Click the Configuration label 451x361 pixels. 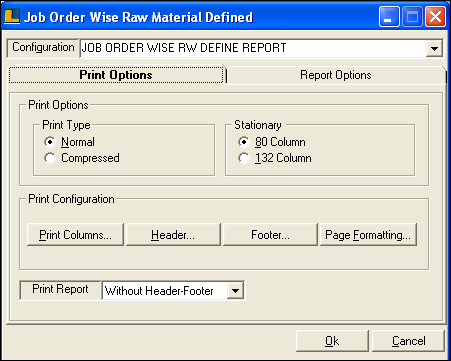click(x=43, y=47)
